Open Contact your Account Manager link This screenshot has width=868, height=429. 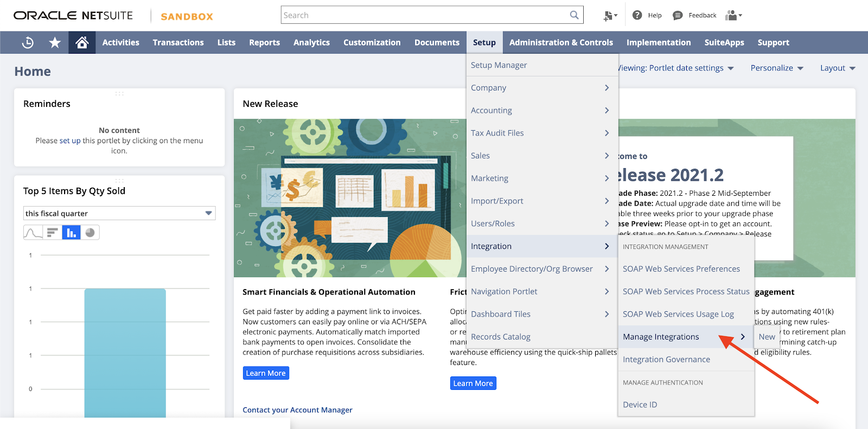(x=297, y=410)
